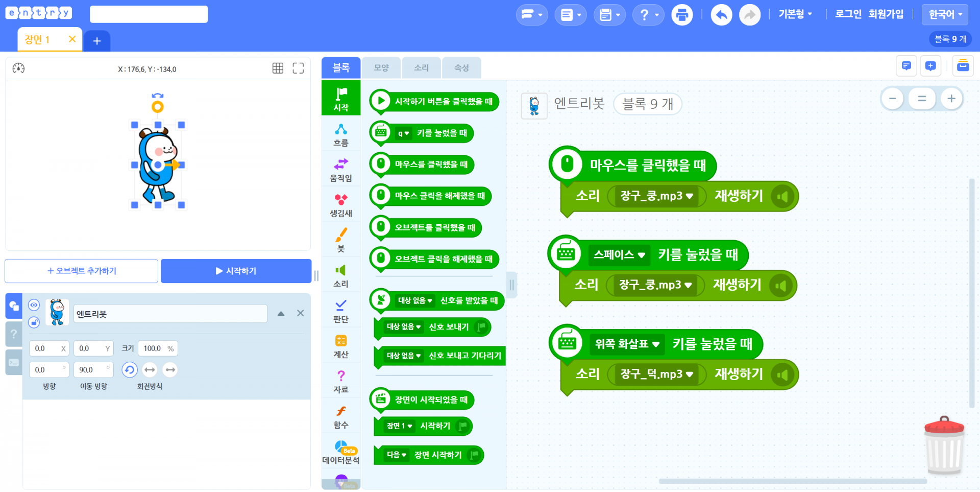Toggle visibility of 엔트리봇 object
980x492 pixels.
[34, 305]
